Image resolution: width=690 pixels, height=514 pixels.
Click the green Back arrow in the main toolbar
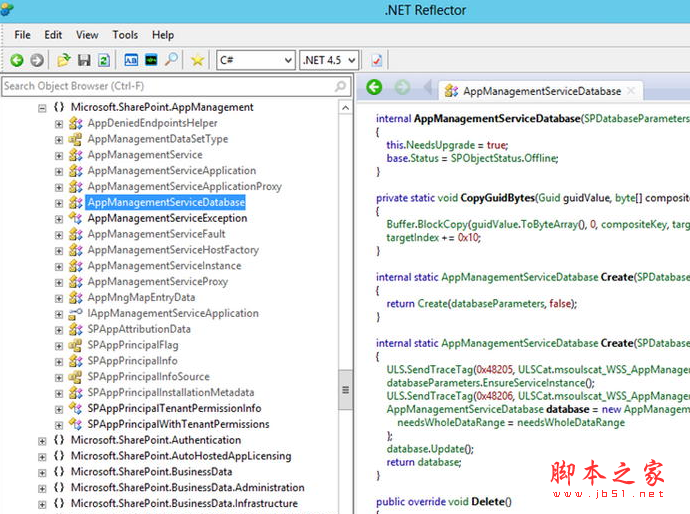coord(17,61)
